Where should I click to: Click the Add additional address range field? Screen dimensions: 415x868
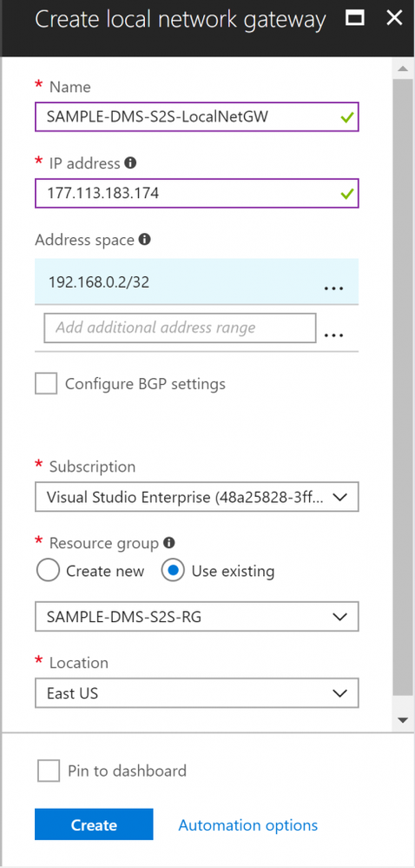181,328
